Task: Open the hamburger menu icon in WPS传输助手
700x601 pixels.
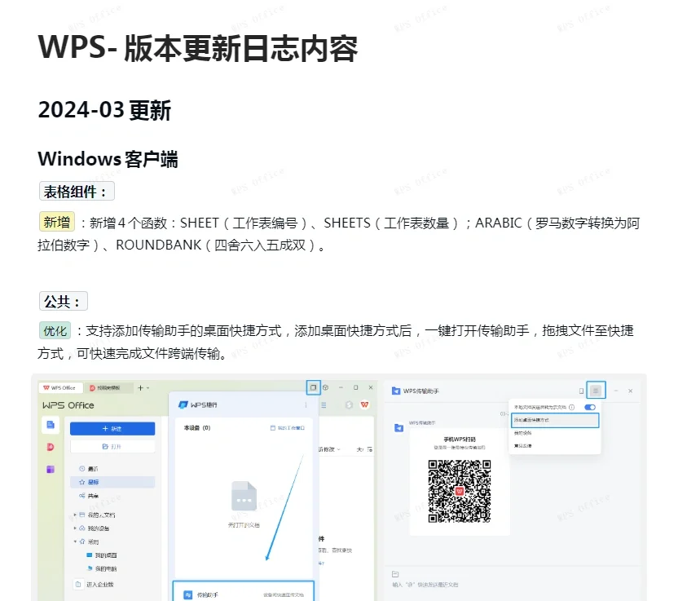Action: tap(596, 391)
